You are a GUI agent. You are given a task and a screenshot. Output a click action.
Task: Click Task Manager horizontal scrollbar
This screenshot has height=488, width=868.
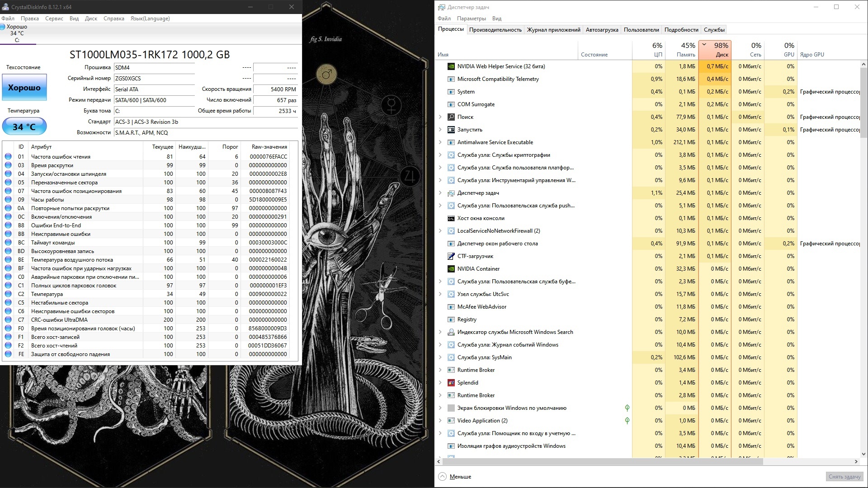603,462
